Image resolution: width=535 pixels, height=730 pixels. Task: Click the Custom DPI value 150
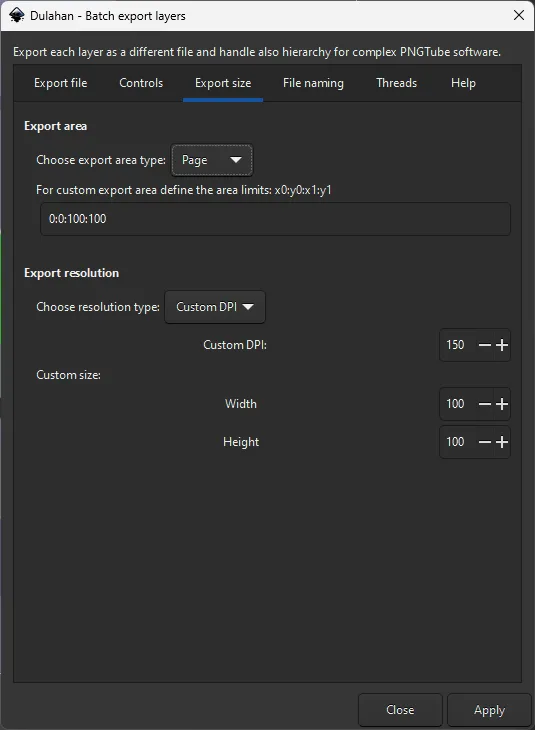[455, 345]
